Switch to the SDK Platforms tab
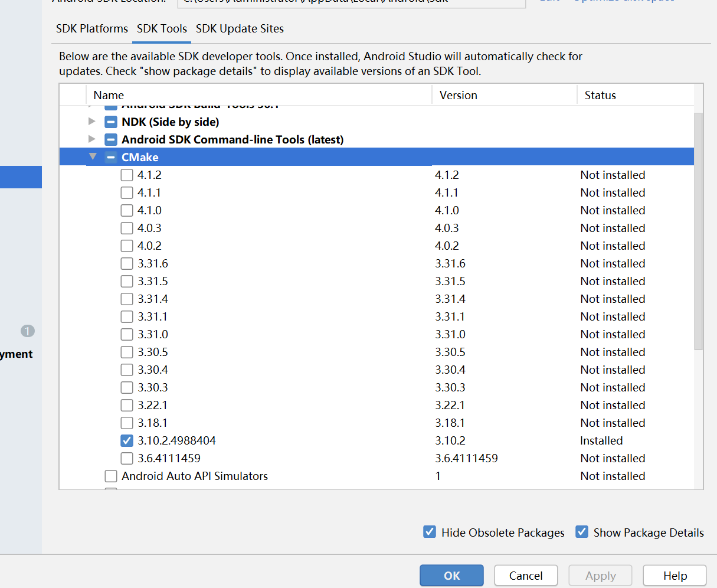Image resolution: width=717 pixels, height=588 pixels. click(x=92, y=28)
